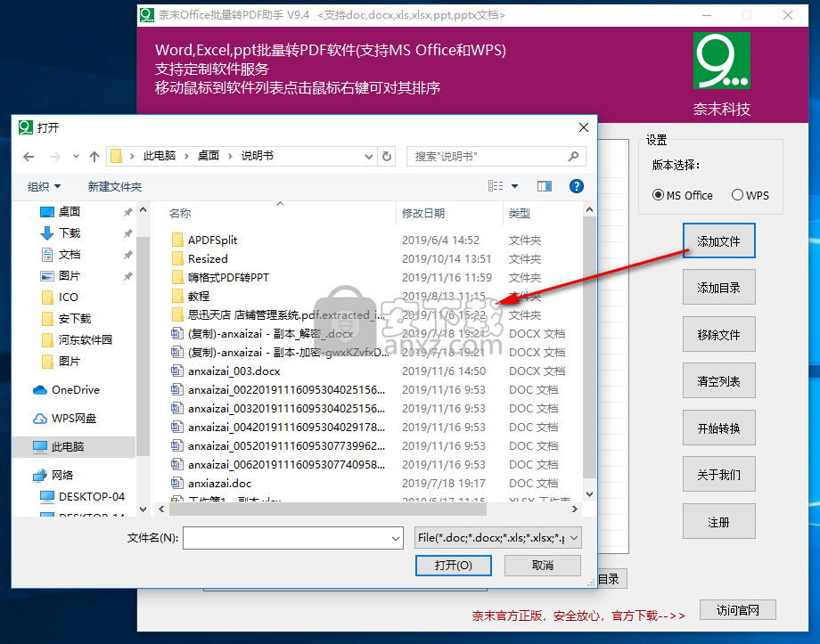Viewport: 820px width, 644px height.
Task: Toggle the preview pane icon
Action: tap(545, 186)
